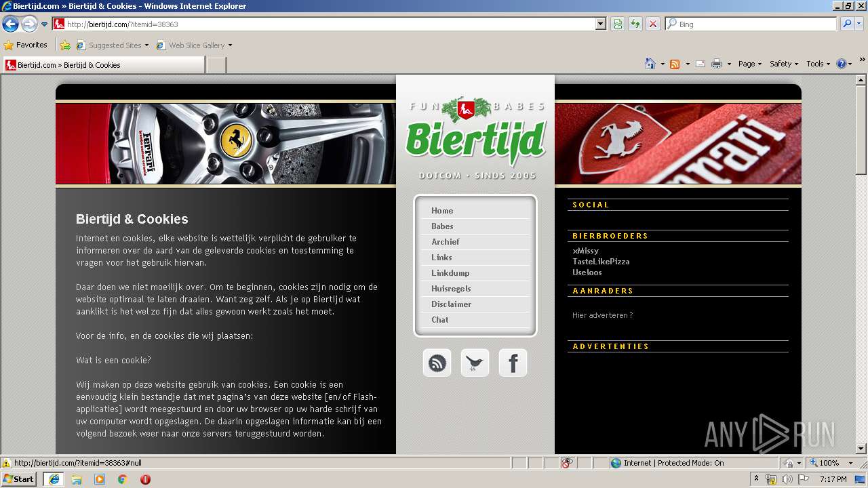Open the Twitter bird icon
This screenshot has width=868, height=488.
click(x=475, y=363)
